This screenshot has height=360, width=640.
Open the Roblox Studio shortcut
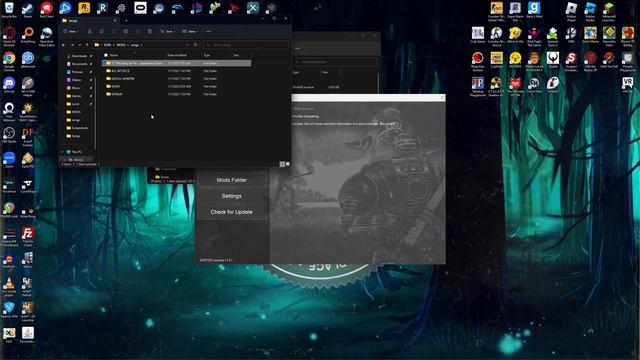[590, 11]
